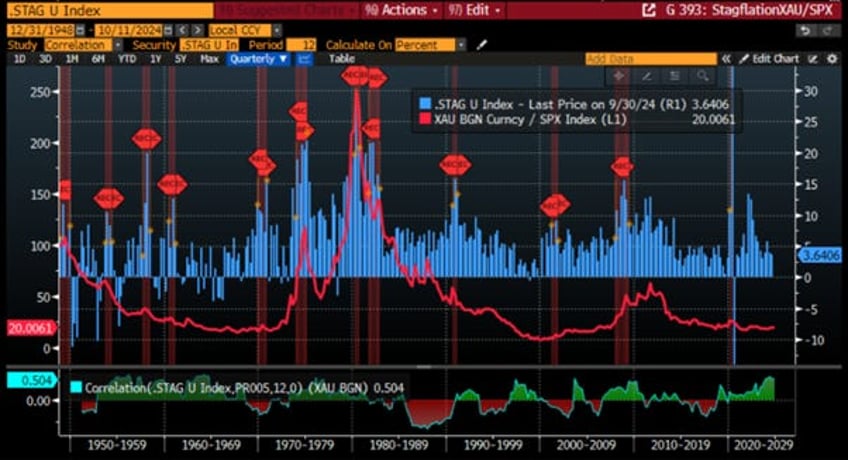The image size is (848, 460).
Task: Click the annotate icon next to Edit Chart
Action: click(x=813, y=59)
